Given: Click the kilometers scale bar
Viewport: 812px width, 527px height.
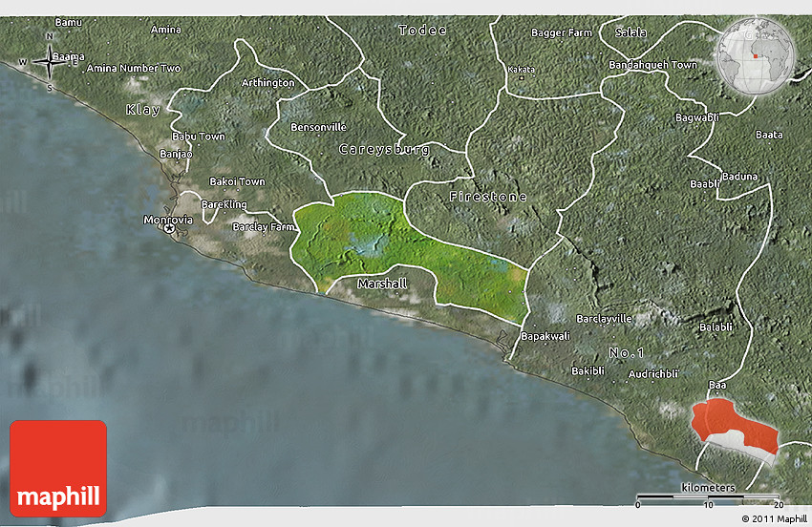Looking at the screenshot, I should (709, 497).
